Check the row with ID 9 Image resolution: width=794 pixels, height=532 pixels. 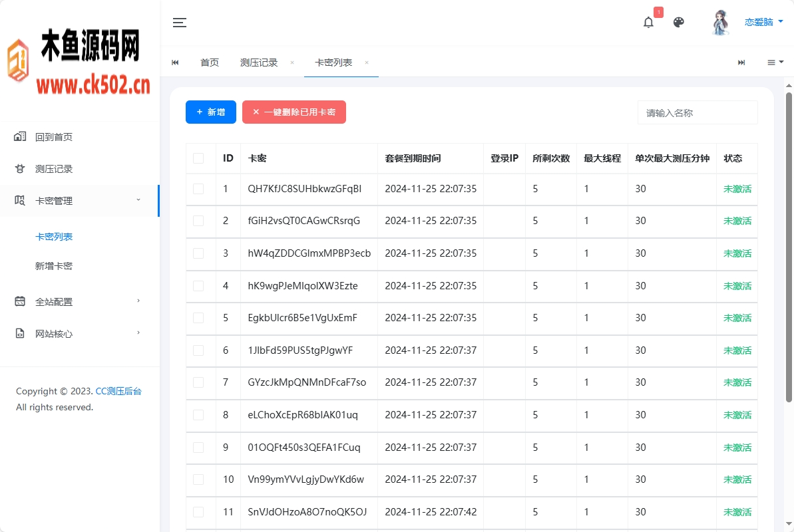[x=198, y=447]
